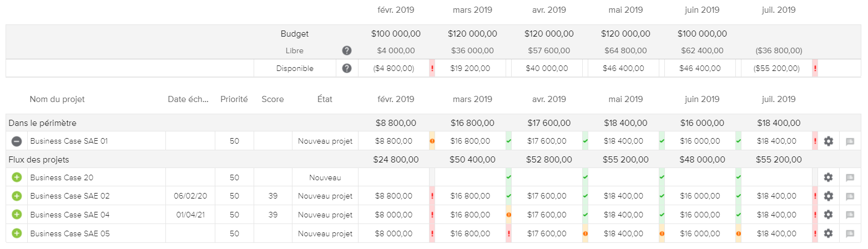The width and height of the screenshot is (868, 249).
Task: Add Business Case 20 to scope
Action: tap(17, 177)
